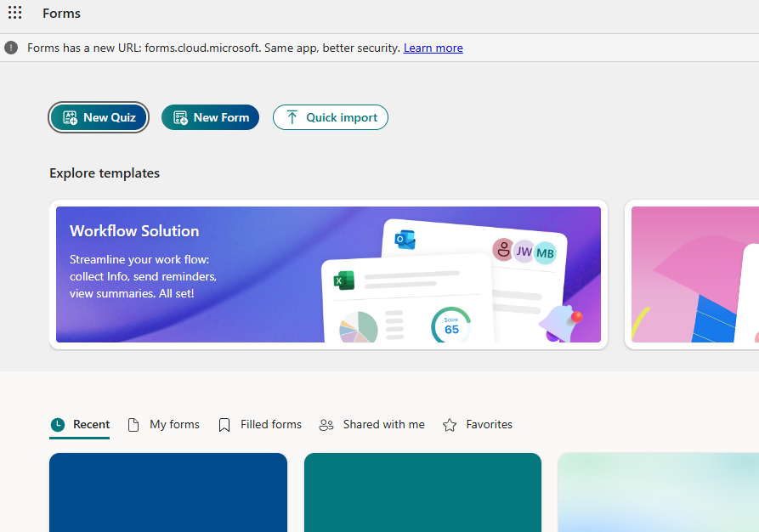Click the score 65 gauge in banner
The image size is (759, 532).
[x=451, y=325]
